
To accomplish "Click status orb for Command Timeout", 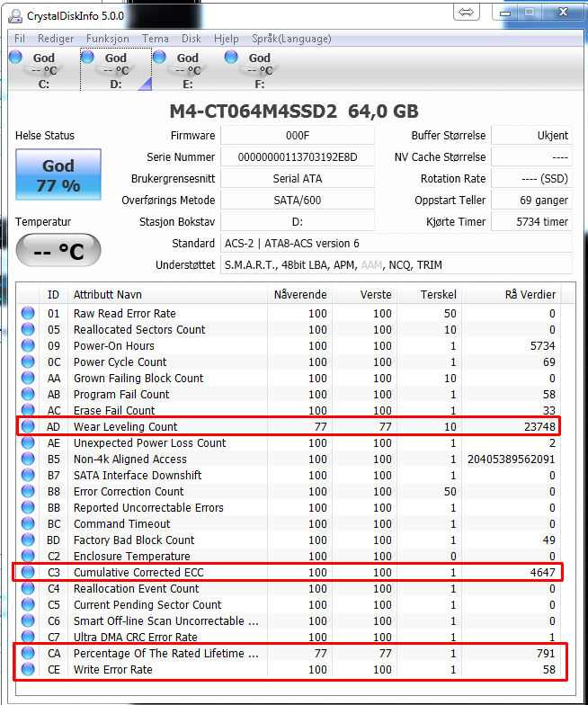I will [28, 523].
